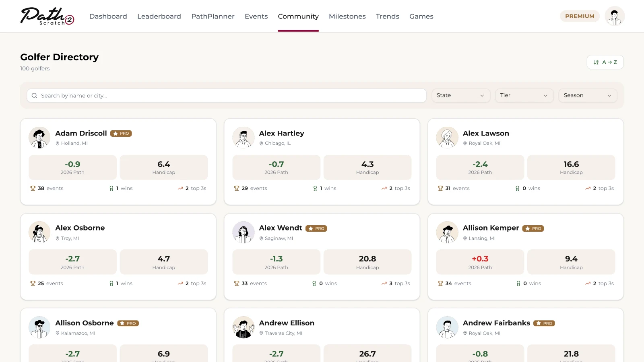The width and height of the screenshot is (644, 362).
Task: Select the Community tab
Action: (298, 16)
